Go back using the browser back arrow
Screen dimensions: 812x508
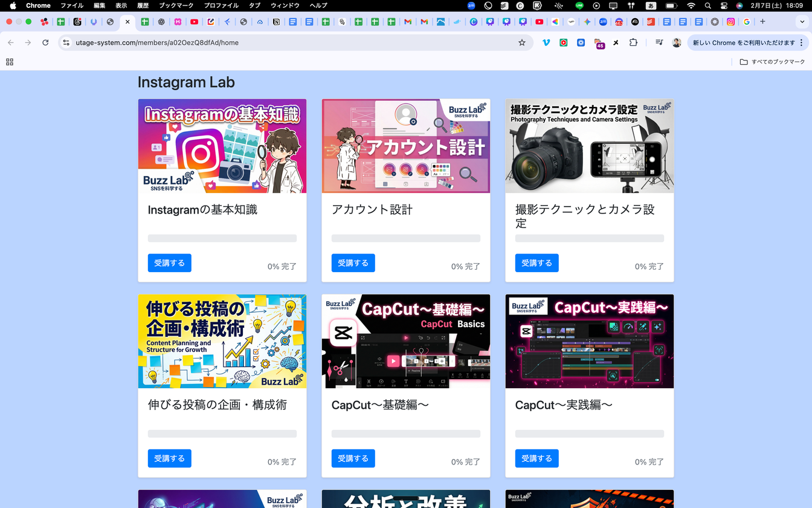(x=11, y=43)
